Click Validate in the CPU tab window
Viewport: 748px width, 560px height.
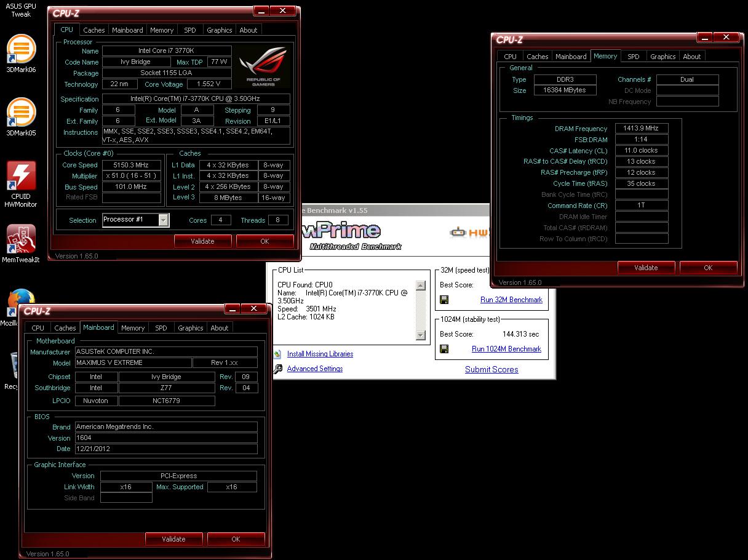[x=202, y=241]
